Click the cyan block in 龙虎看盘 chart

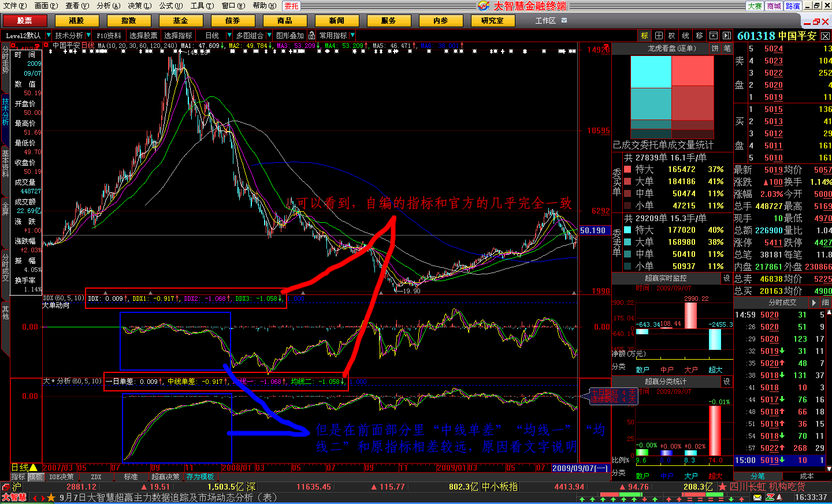click(x=651, y=72)
